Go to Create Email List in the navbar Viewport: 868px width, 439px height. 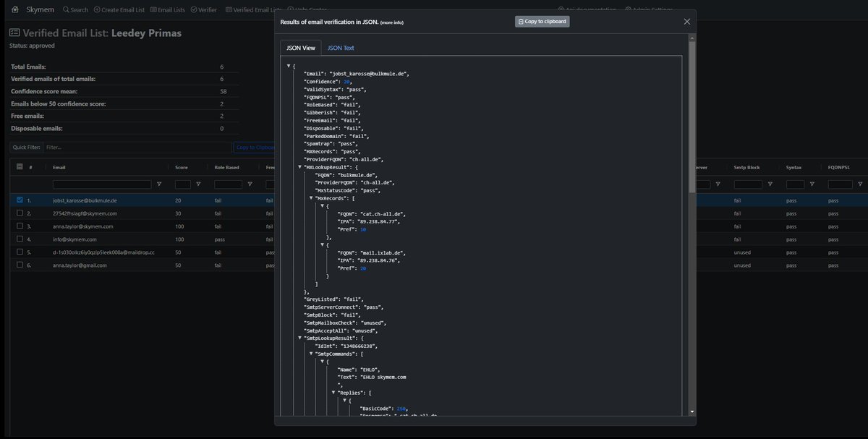point(118,10)
